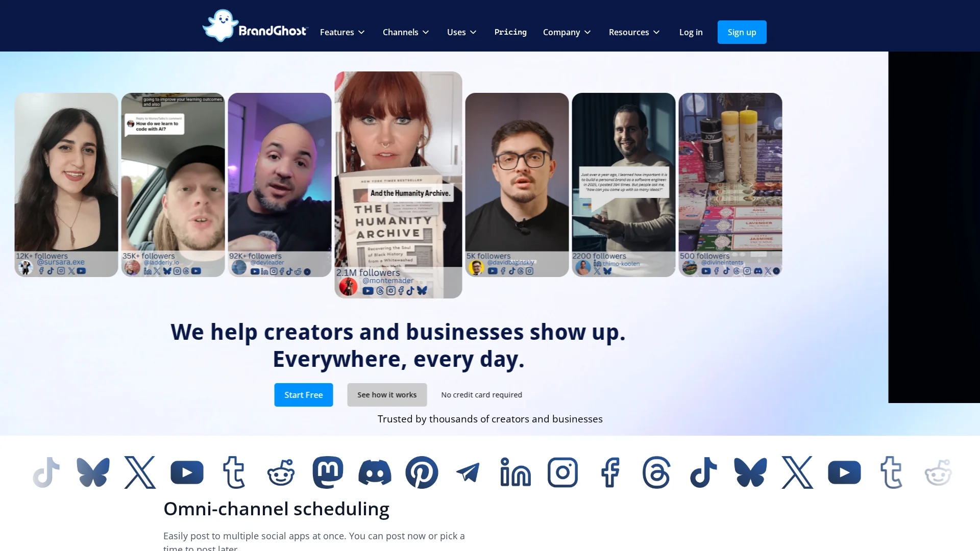Click the BrandGhost ghost logo

[255, 26]
